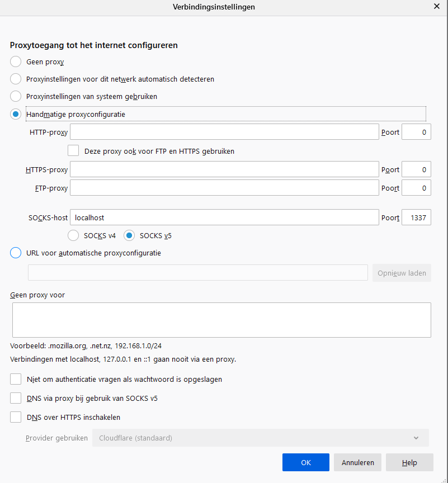Select 'URL voor automatische proxyconfiguratie' option
The height and width of the screenshot is (483, 448).
16,253
